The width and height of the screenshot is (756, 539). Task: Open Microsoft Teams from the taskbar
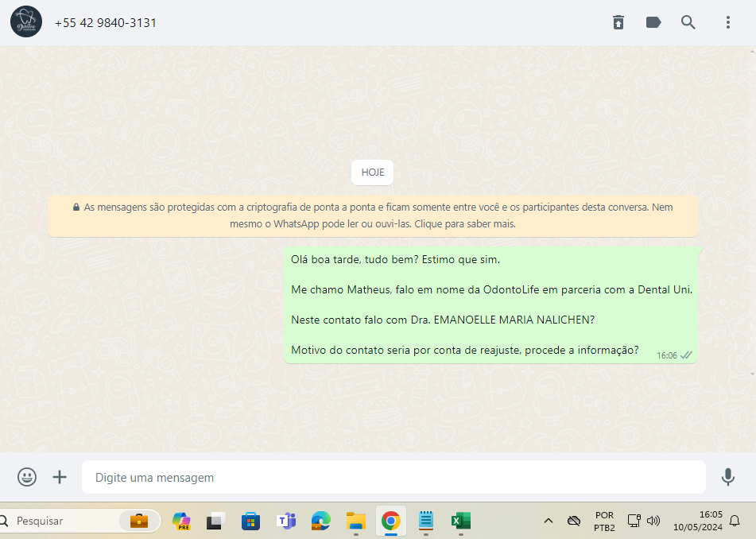285,522
